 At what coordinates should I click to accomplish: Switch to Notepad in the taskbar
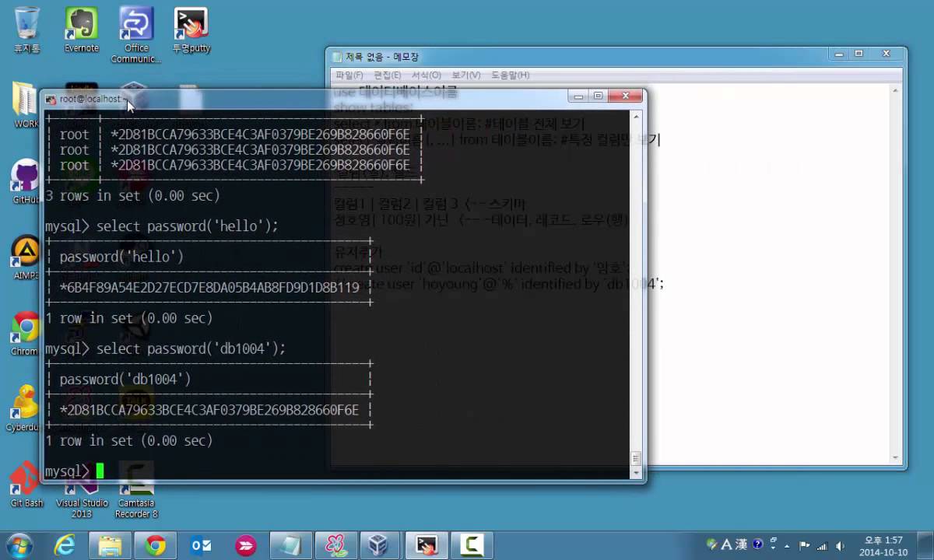point(293,545)
